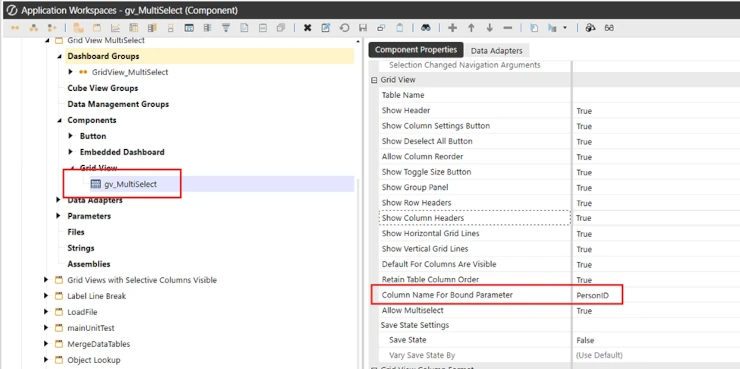740x369 pixels.
Task: Click the circular arrow refresh icon
Action: pyautogui.click(x=345, y=28)
